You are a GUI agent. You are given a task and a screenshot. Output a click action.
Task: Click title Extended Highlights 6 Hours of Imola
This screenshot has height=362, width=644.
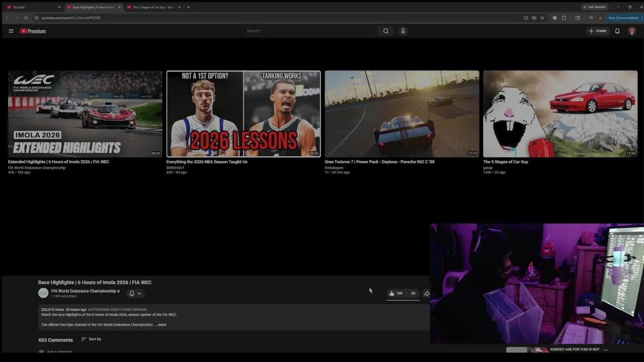point(58,162)
